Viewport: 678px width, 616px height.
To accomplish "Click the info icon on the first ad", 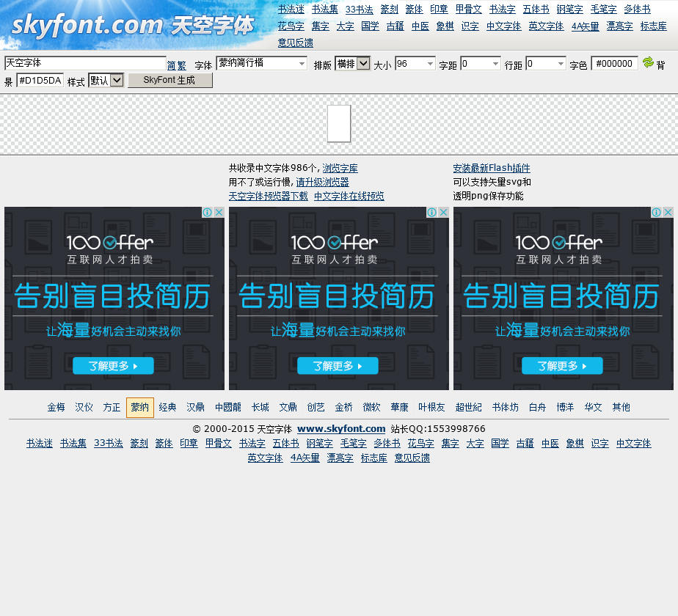I will tap(208, 212).
